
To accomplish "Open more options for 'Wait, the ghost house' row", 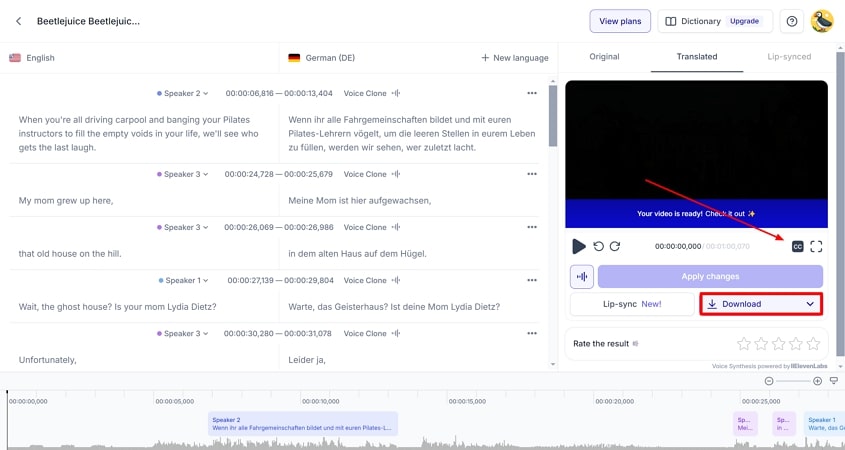I will pyautogui.click(x=532, y=280).
